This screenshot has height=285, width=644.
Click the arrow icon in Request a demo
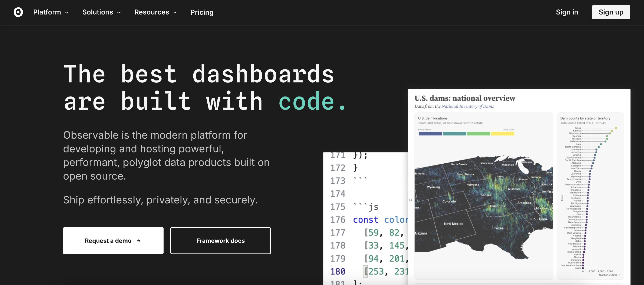tap(138, 240)
